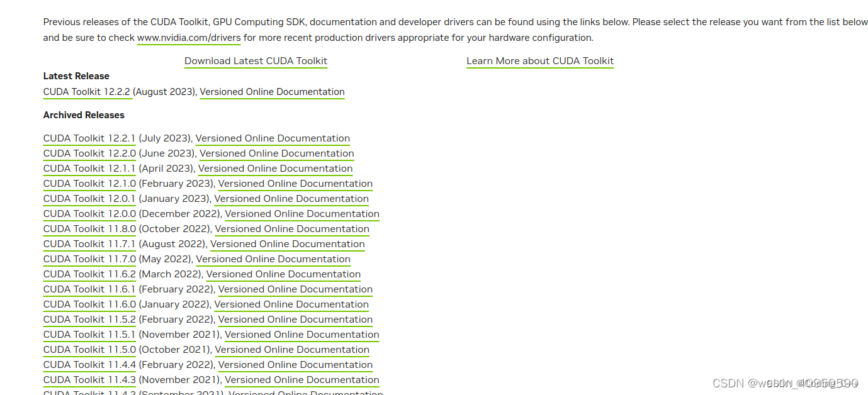Select CUDA Toolkit 11.5.1 link
This screenshot has width=868, height=395.
[x=89, y=335]
